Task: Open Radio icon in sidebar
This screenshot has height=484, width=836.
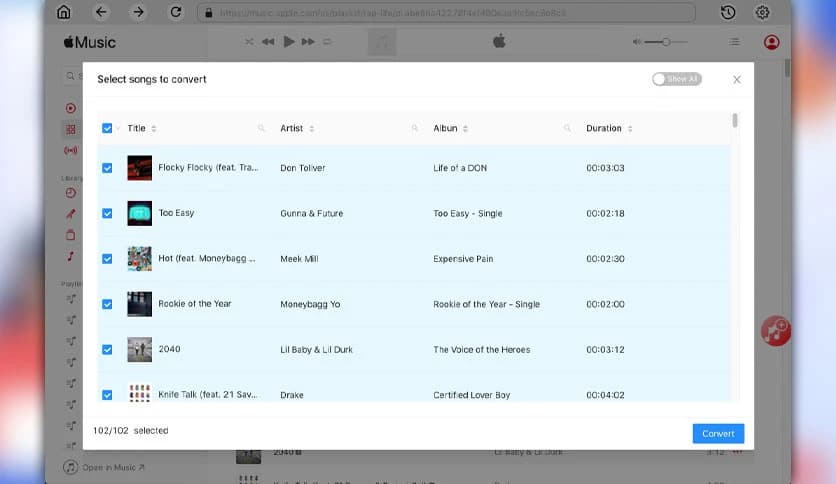Action: [70, 150]
